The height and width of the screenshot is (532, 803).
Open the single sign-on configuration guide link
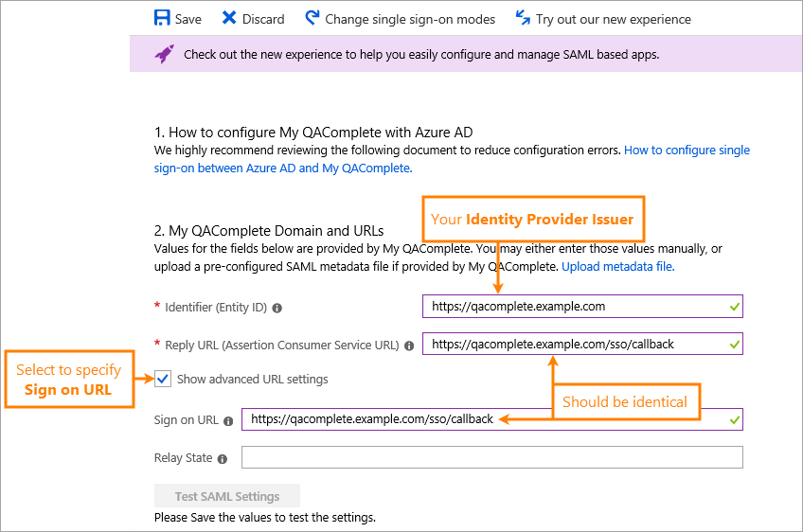coord(687,151)
